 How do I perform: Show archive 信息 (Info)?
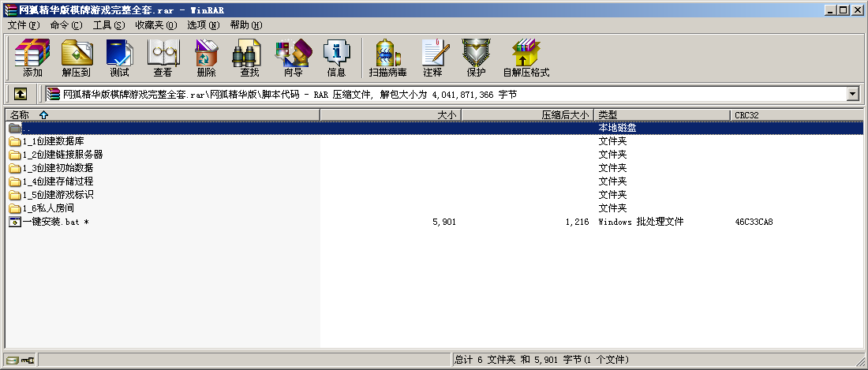pyautogui.click(x=336, y=58)
